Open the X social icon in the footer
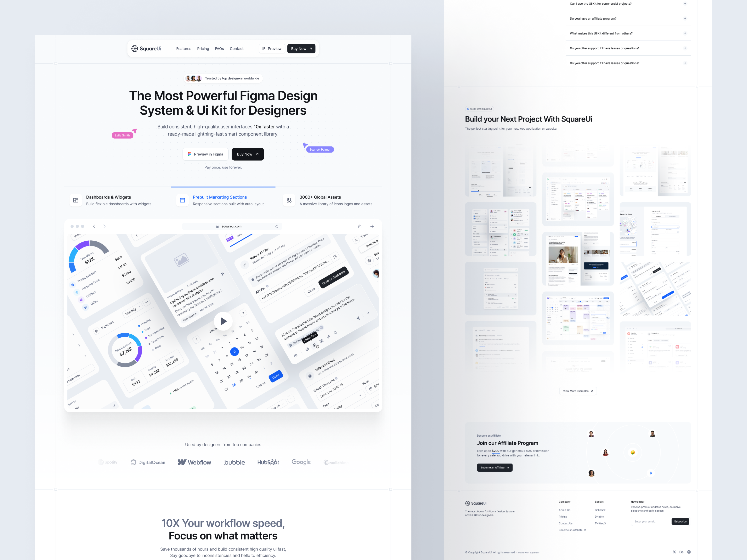Viewport: 747px width, 560px height. (x=674, y=552)
